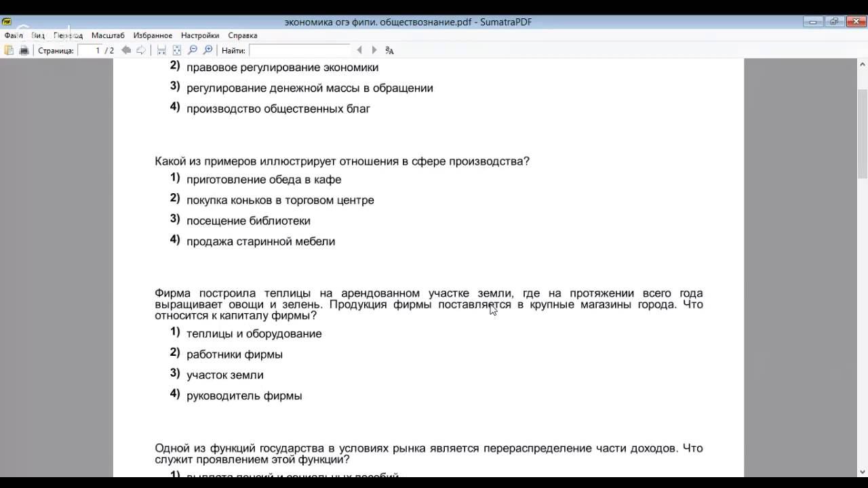The image size is (868, 488).
Task: Close the SumatraPDF window
Action: (855, 22)
